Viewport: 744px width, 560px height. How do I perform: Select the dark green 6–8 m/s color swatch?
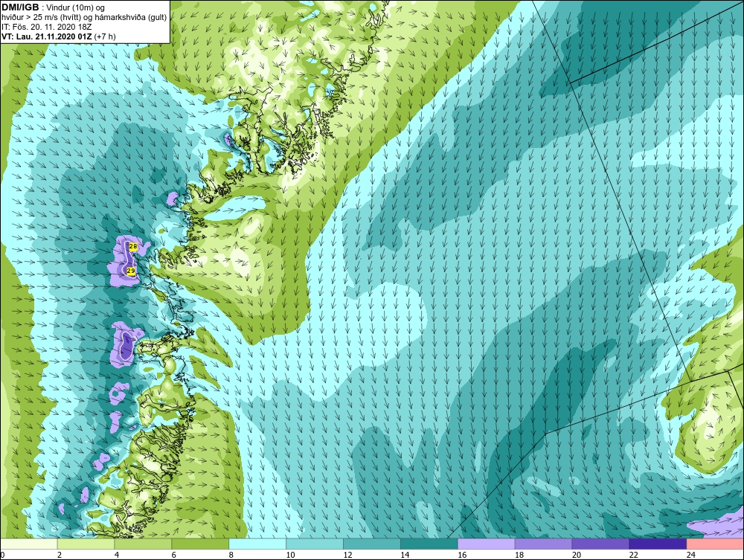click(x=200, y=544)
